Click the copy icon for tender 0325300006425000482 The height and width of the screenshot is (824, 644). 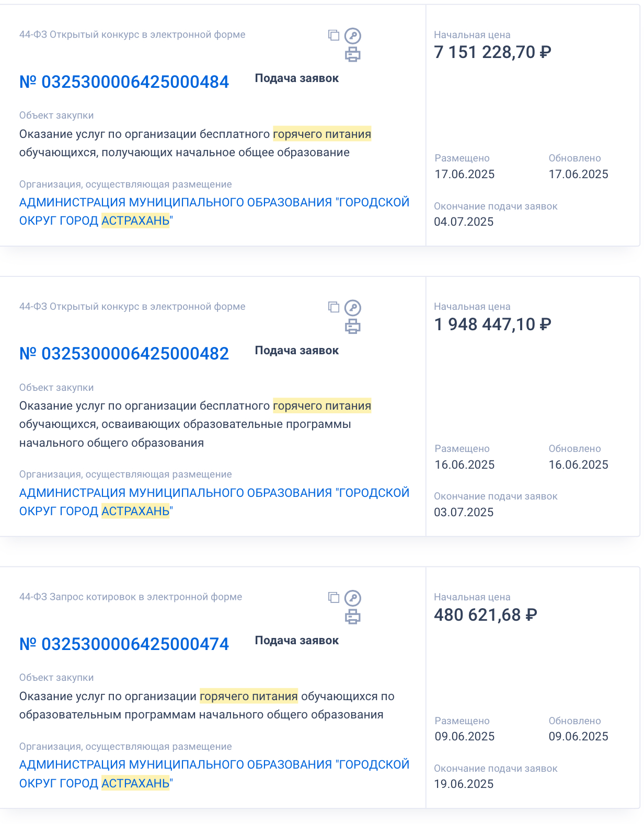[x=333, y=307]
